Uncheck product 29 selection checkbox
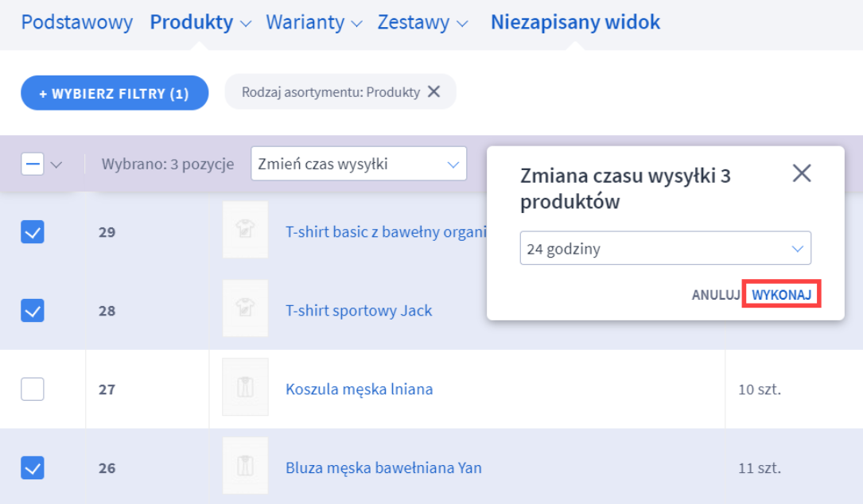Screen dimensions: 863x504 coord(32,231)
